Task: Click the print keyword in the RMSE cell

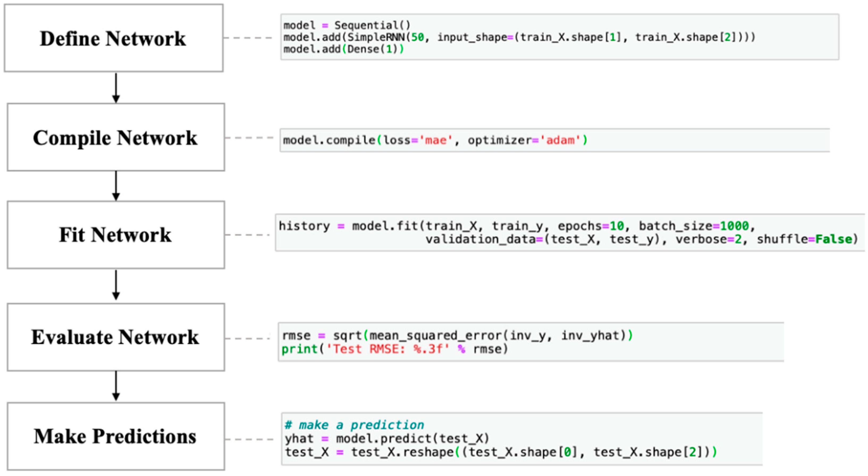Action: 299,349
